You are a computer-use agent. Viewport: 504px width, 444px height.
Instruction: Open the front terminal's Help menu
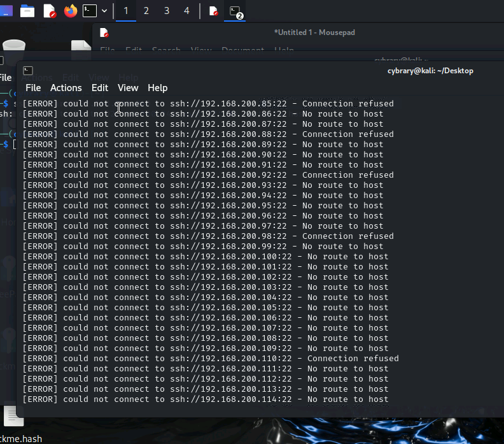[158, 88]
